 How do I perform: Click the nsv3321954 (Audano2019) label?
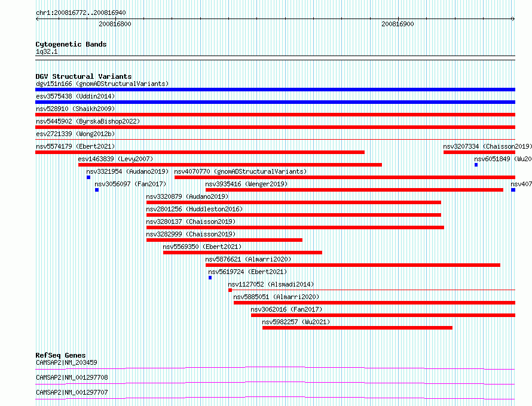(x=127, y=171)
